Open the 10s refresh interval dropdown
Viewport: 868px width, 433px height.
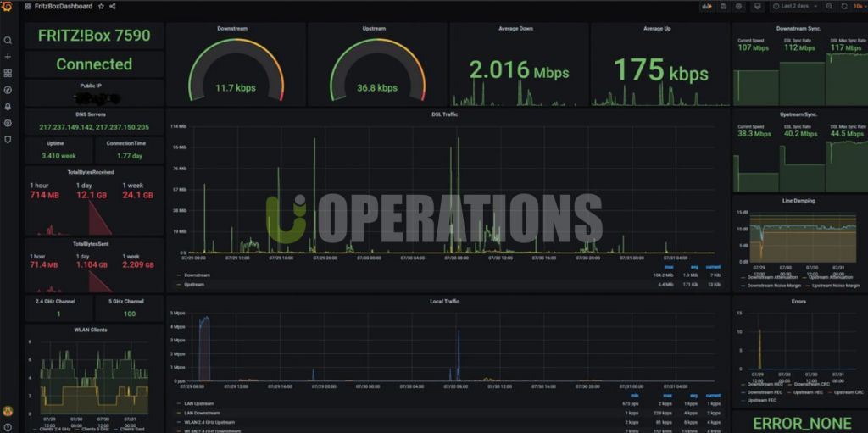pyautogui.click(x=859, y=7)
